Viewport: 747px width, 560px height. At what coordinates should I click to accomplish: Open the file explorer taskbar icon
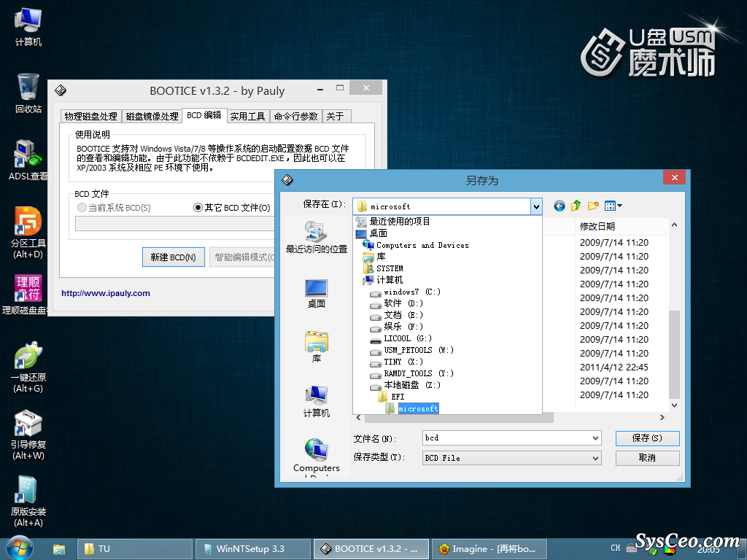(58, 549)
